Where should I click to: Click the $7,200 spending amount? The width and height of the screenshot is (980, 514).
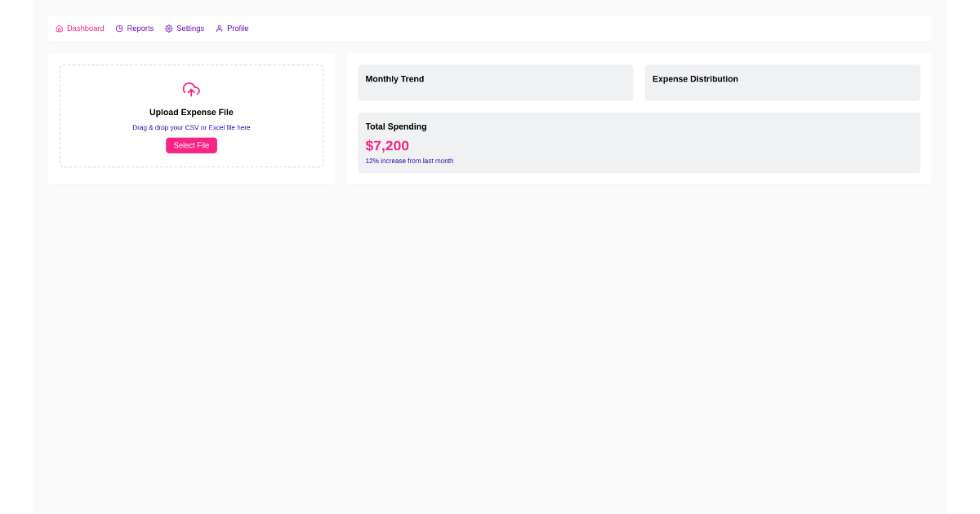coord(387,145)
